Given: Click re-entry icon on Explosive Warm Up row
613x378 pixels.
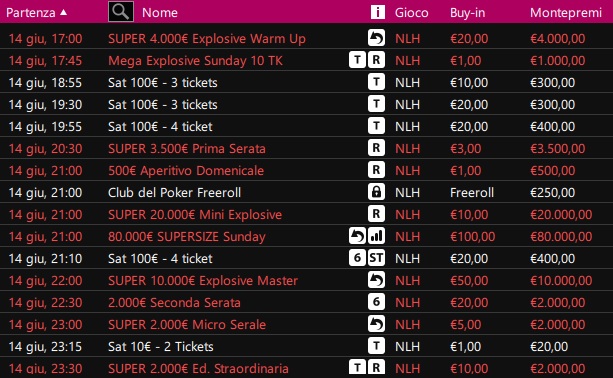Looking at the screenshot, I should tap(376, 38).
